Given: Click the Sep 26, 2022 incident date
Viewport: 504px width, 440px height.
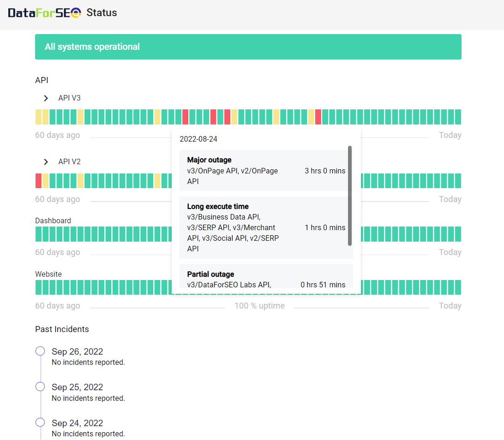Looking at the screenshot, I should pos(78,352).
